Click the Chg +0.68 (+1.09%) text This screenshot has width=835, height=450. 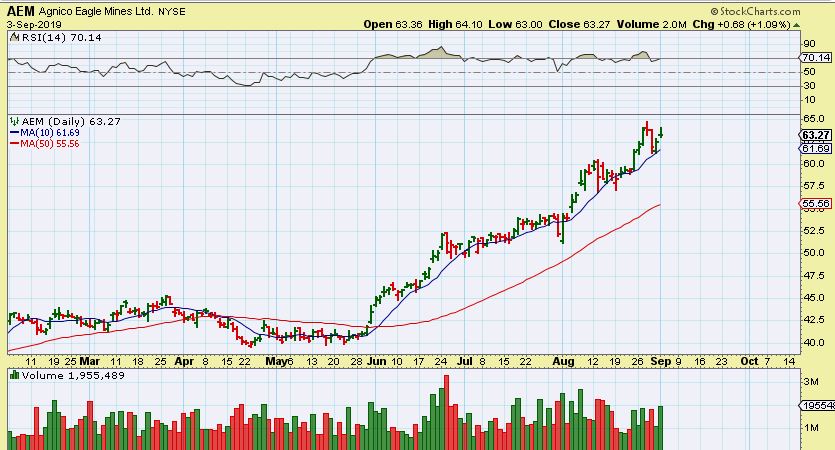(x=741, y=24)
